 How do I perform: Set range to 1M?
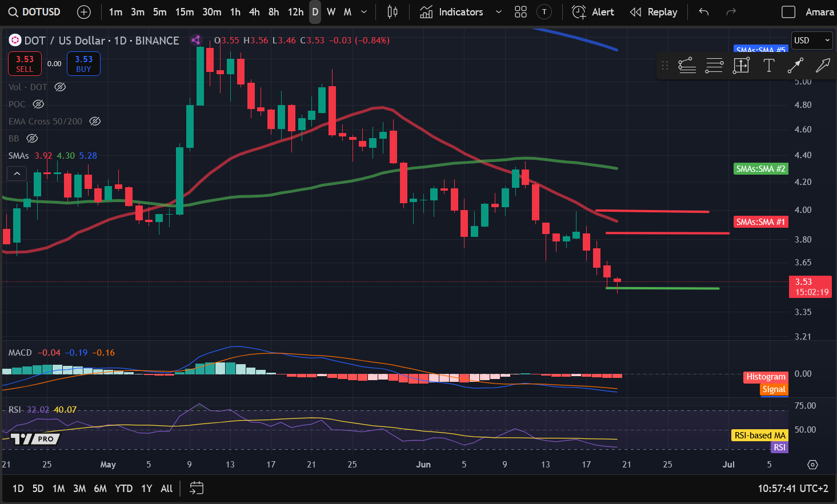[58, 489]
